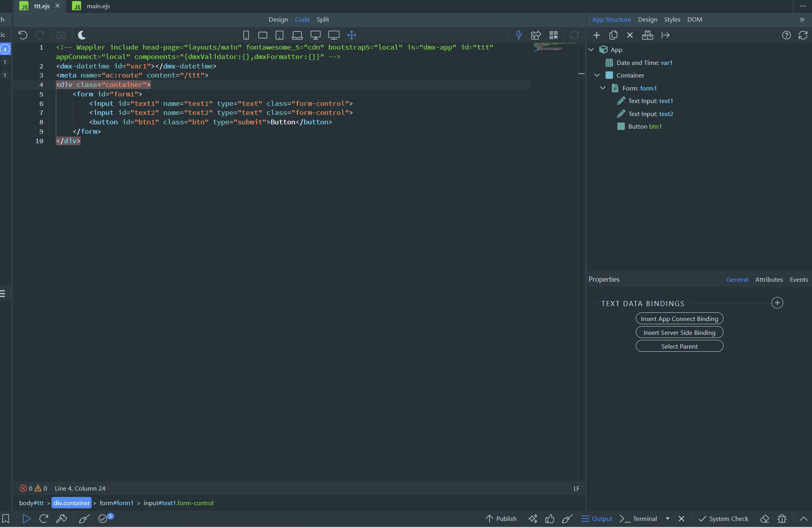Collapse the Form: form1 node chevron
812x528 pixels.
click(603, 88)
